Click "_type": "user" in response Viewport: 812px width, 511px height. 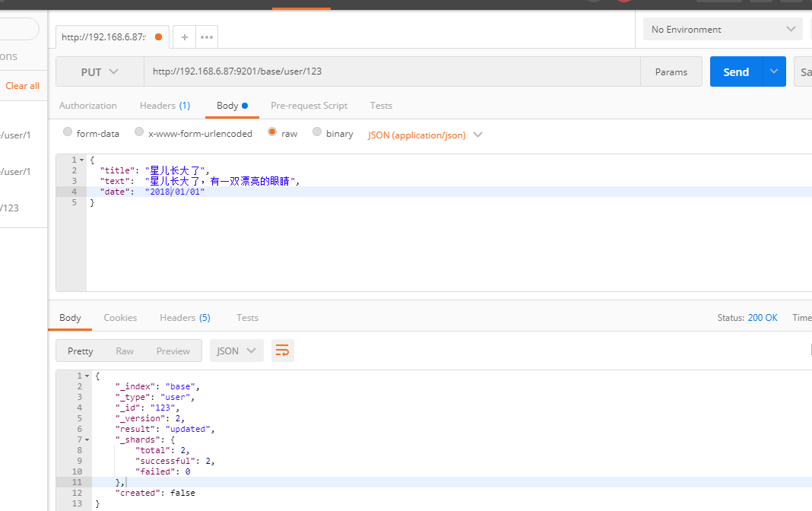[x=155, y=397]
